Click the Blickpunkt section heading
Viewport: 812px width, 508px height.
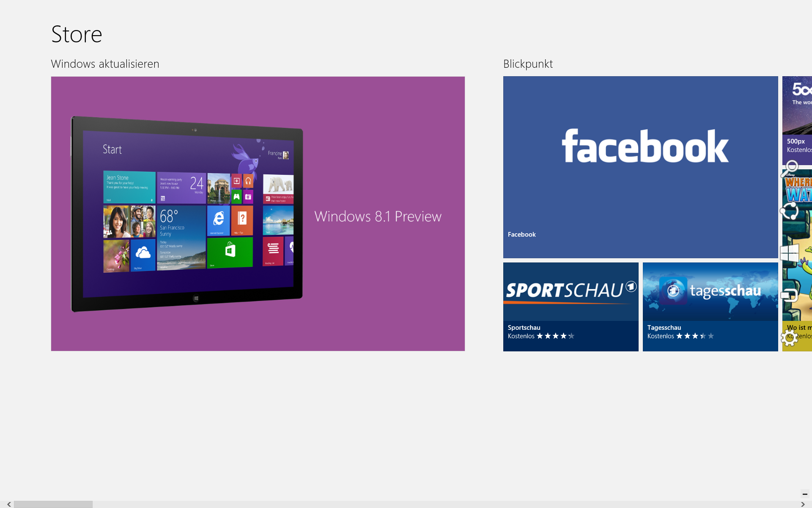[528, 64]
